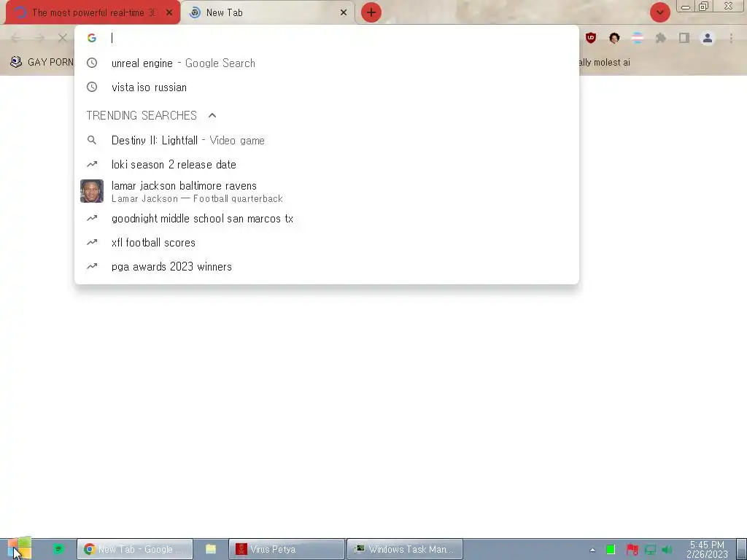
Task: Click the Lamar Jackson thumbnail photo
Action: click(92, 191)
